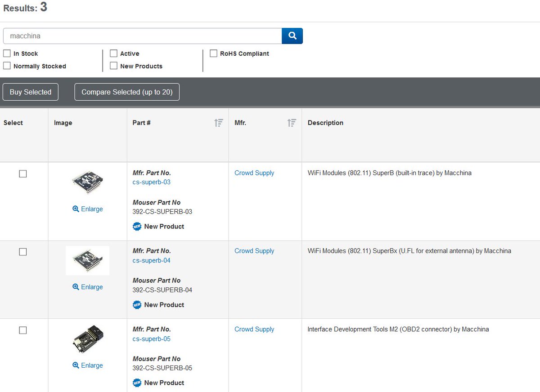The height and width of the screenshot is (392, 540).
Task: Enable the Normally Stocked filter checkbox
Action: coord(7,66)
